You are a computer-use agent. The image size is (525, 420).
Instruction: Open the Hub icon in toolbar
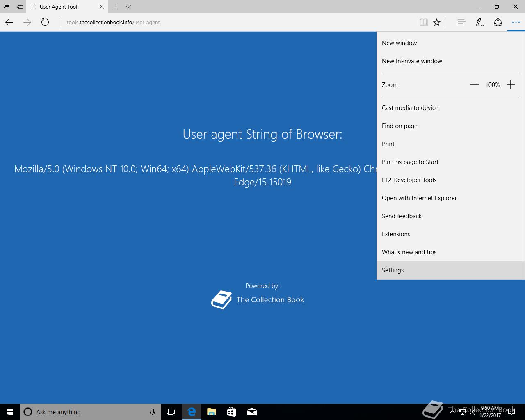(461, 22)
